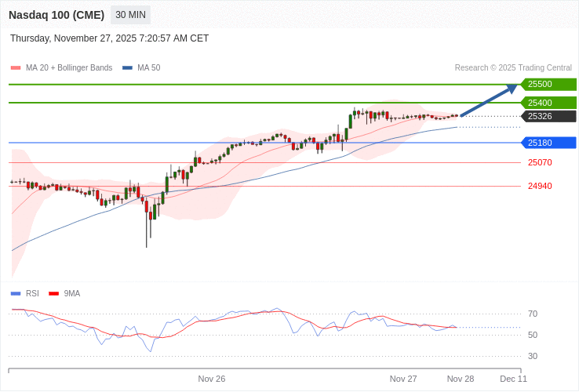Select the 25500 green resistance price tag

point(548,84)
